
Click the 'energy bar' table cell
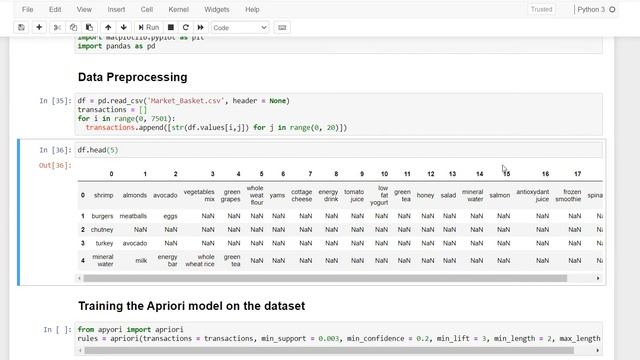click(x=167, y=260)
